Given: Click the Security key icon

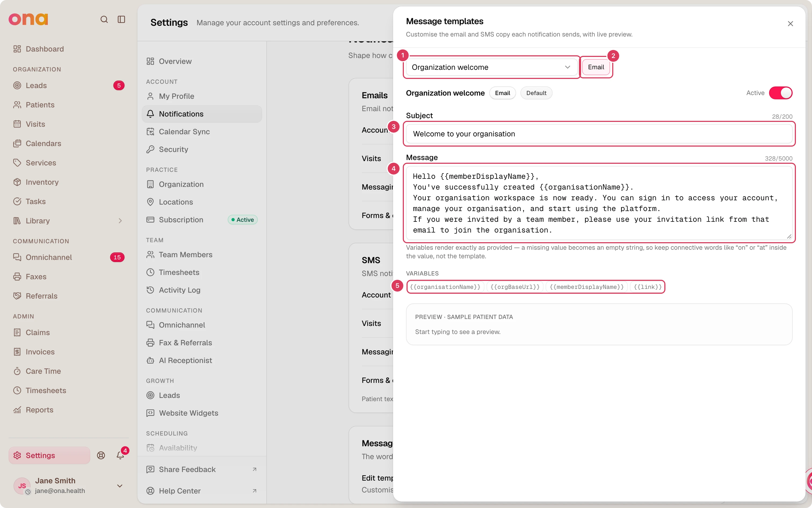Looking at the screenshot, I should point(150,149).
